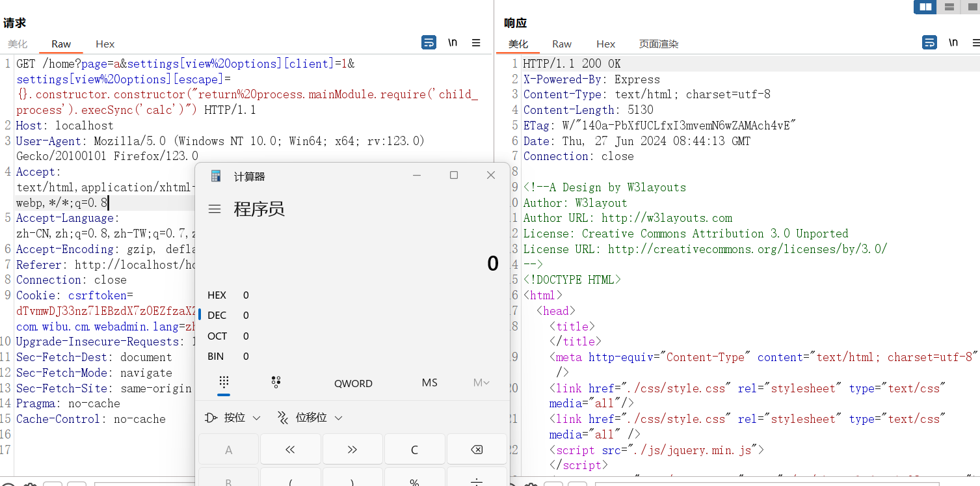Click request line 'Pragma: no-cache'
The width and height of the screenshot is (980, 486).
click(x=68, y=403)
